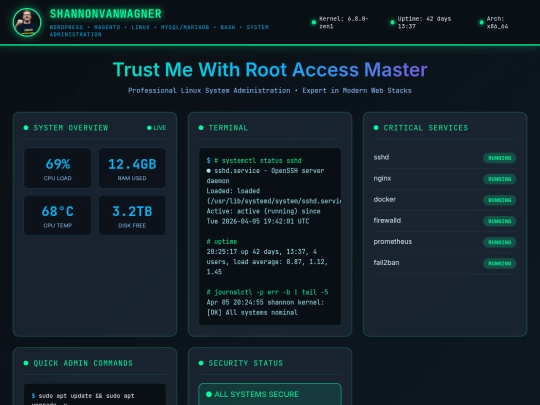The image size is (540, 405).
Task: Select the 12.4GB RAM Used card
Action: coord(132,168)
